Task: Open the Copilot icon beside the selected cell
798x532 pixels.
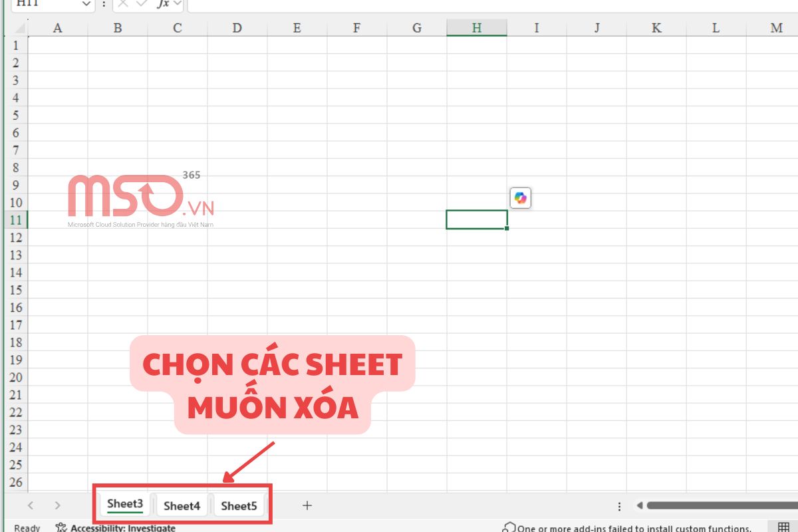Action: (520, 198)
